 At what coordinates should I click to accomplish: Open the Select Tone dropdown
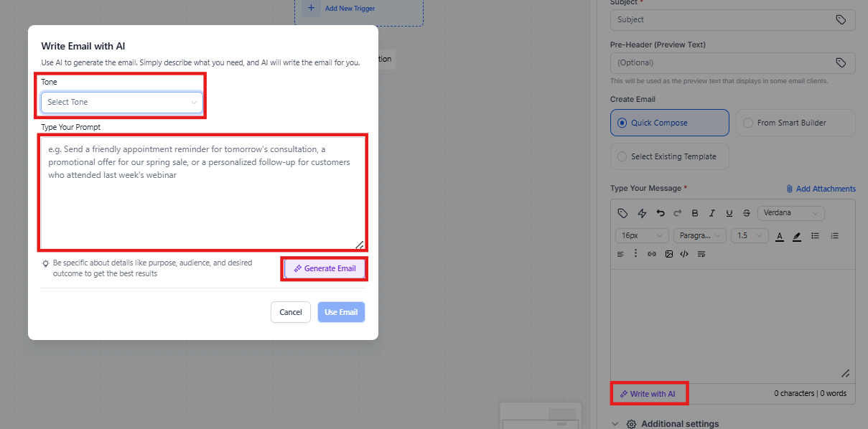121,102
